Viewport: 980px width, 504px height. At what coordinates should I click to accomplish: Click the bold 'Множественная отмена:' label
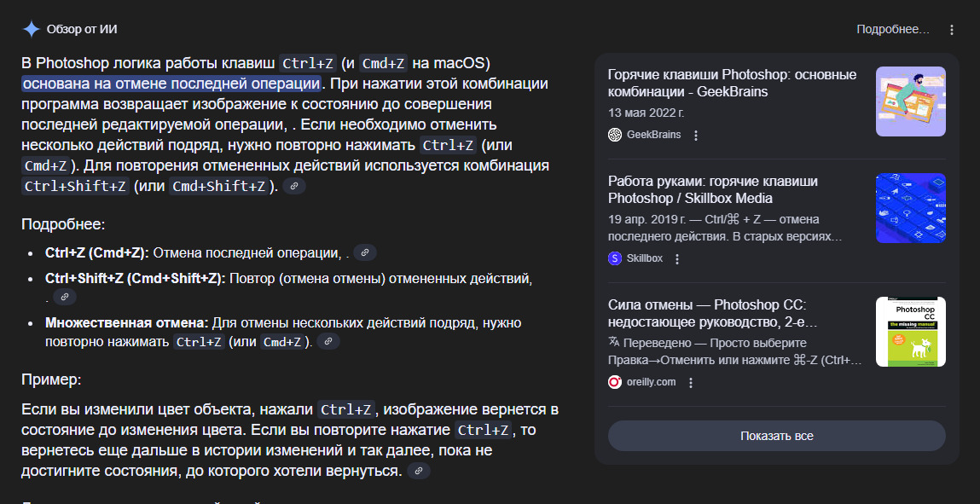click(127, 323)
